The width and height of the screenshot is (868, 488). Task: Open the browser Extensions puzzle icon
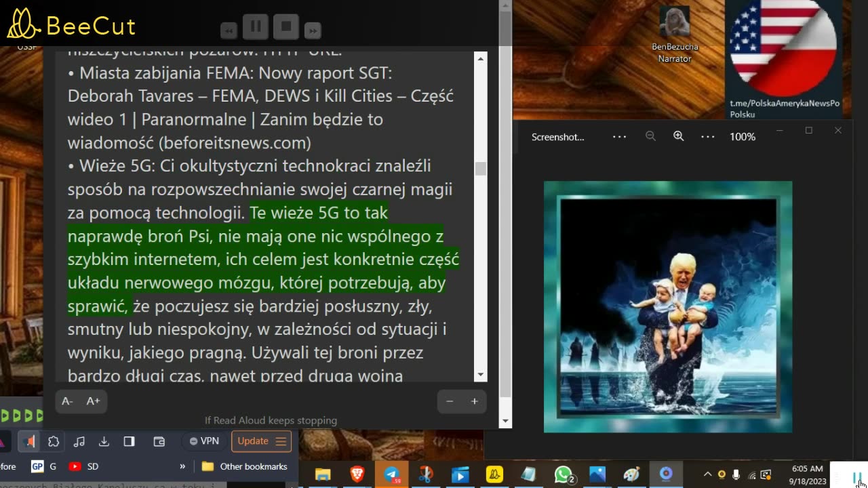tap(54, 441)
